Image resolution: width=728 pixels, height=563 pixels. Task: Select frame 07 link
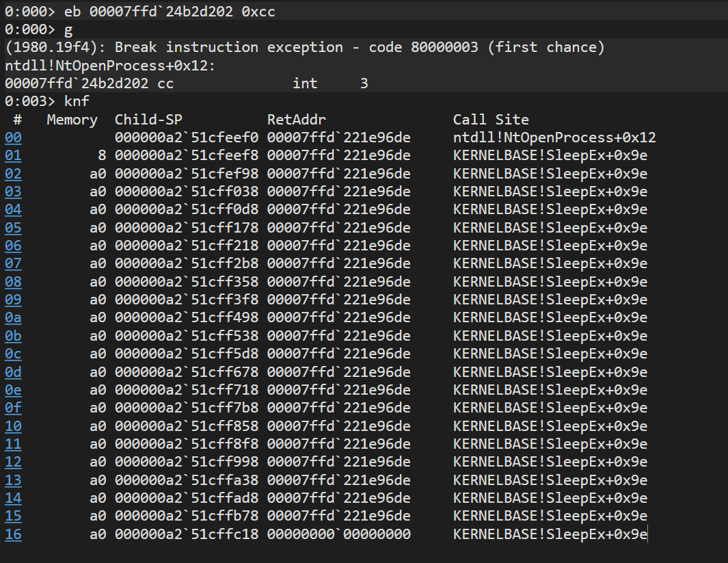coord(13,263)
